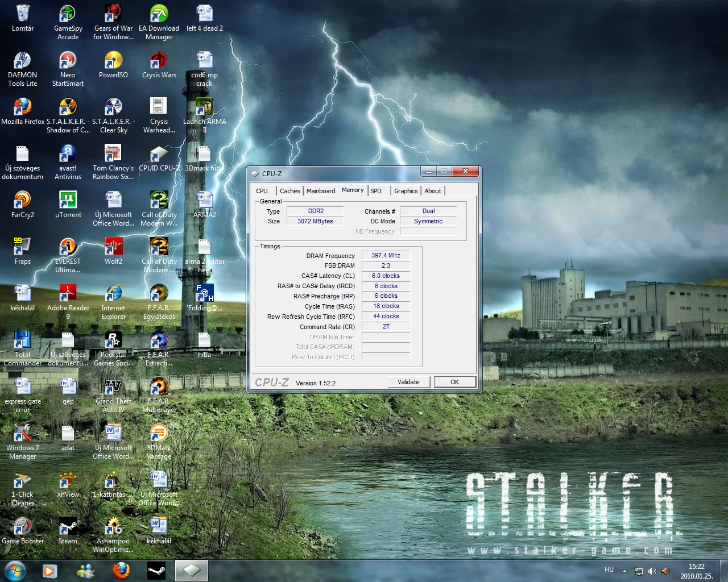
Task: Click the CAS# Latency 6.0 clocks value
Action: [x=386, y=276]
